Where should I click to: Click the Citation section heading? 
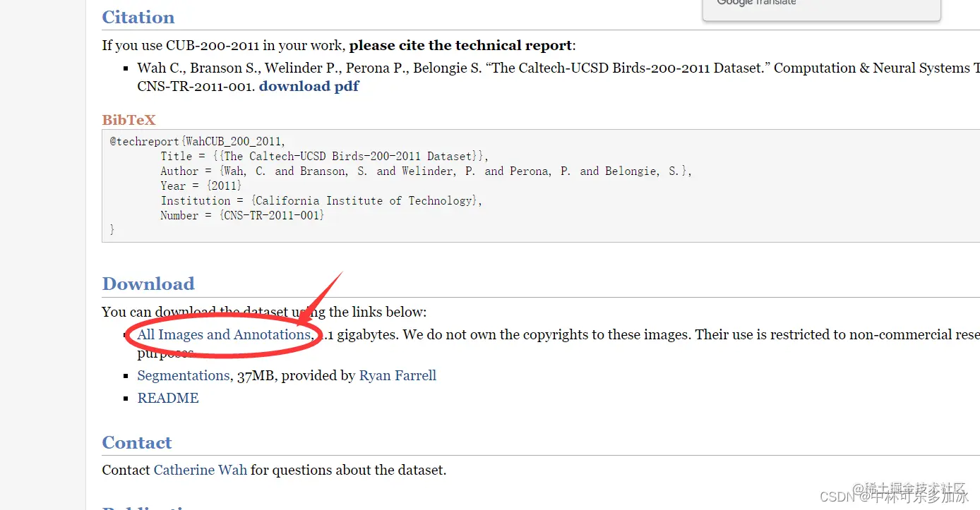pos(138,17)
